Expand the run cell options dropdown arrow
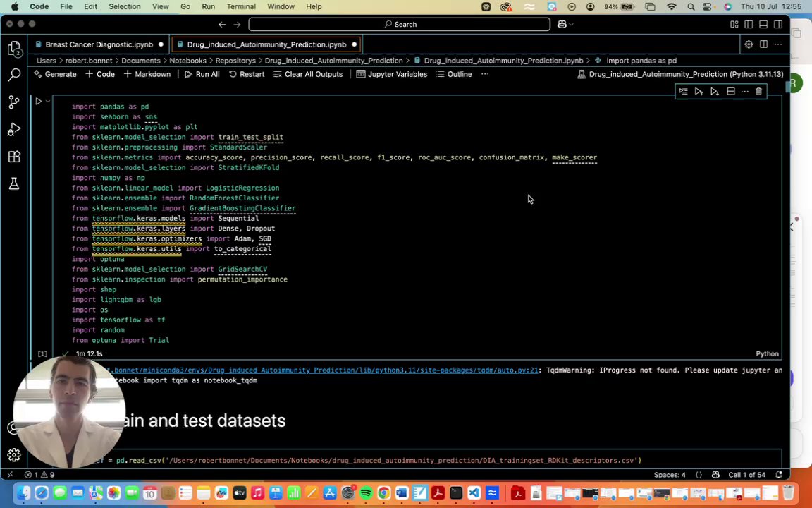Screen dimensions: 812x508 coord(48,102)
